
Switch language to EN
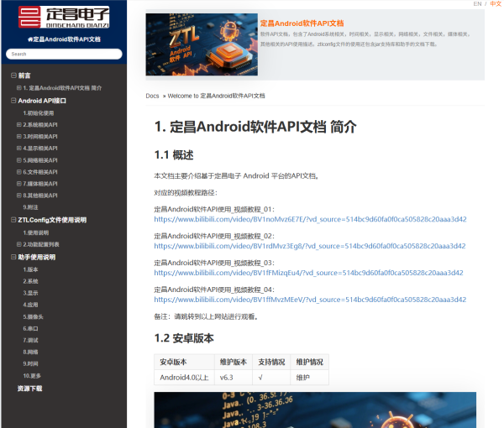[x=477, y=4]
